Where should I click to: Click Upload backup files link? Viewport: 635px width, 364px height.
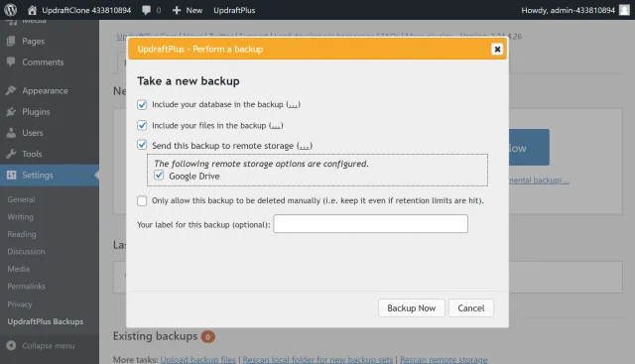tap(198, 360)
